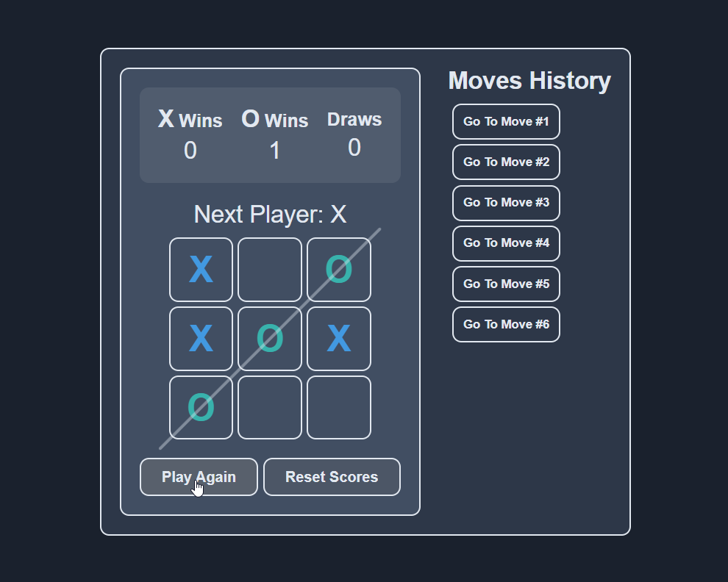Click the Next Player: X status text
Screen dimensions: 728x582
click(x=270, y=215)
